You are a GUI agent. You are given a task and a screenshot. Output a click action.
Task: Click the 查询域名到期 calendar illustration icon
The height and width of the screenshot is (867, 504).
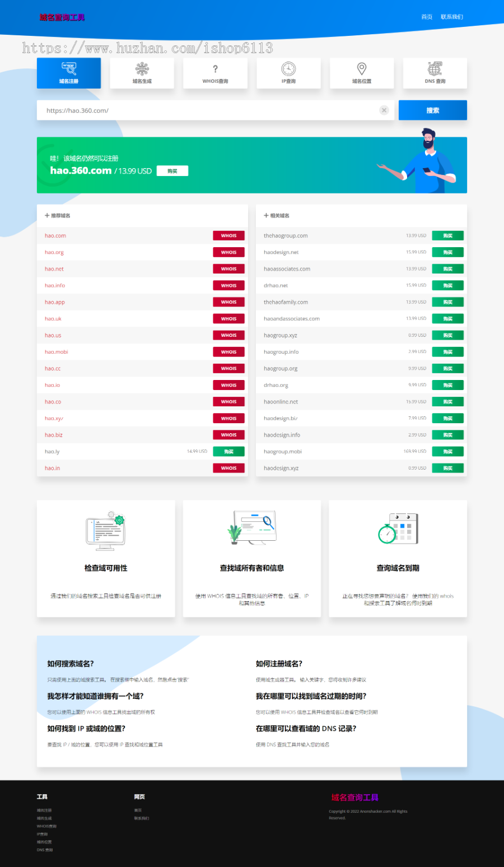(x=398, y=528)
